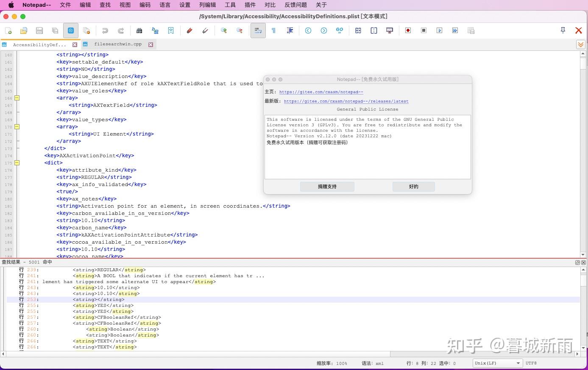Collapse the dict fold marker at line 175
This screenshot has height=370, width=588.
[x=17, y=163]
